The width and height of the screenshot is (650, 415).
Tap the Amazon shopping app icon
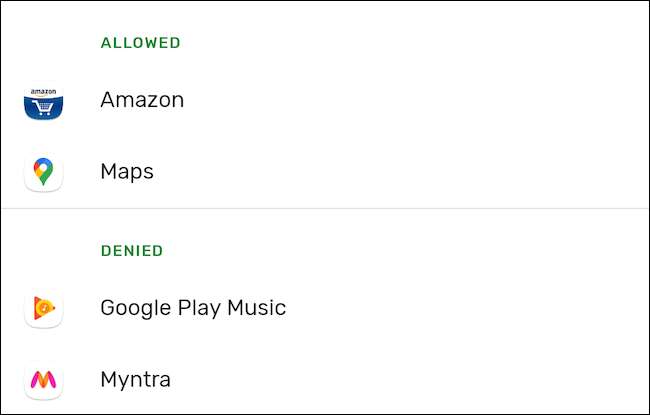[43, 101]
